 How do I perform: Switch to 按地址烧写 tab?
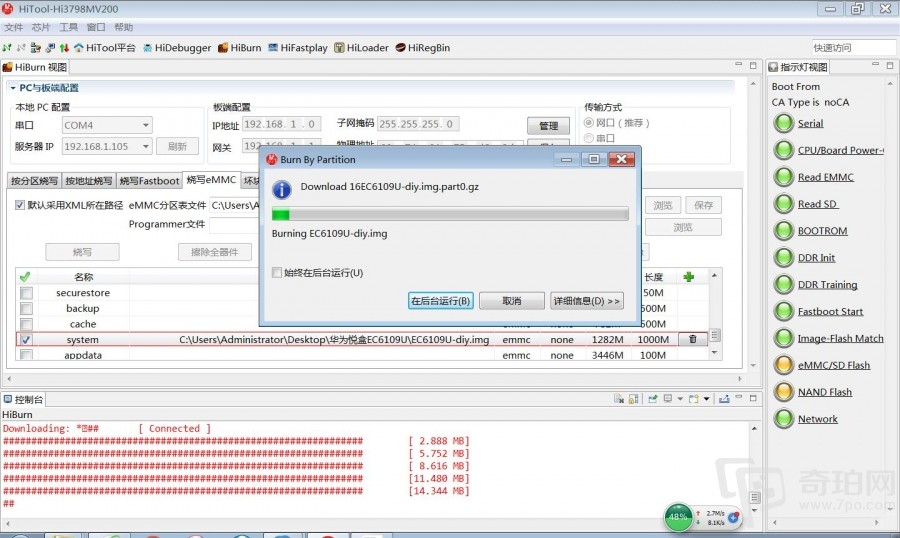88,181
